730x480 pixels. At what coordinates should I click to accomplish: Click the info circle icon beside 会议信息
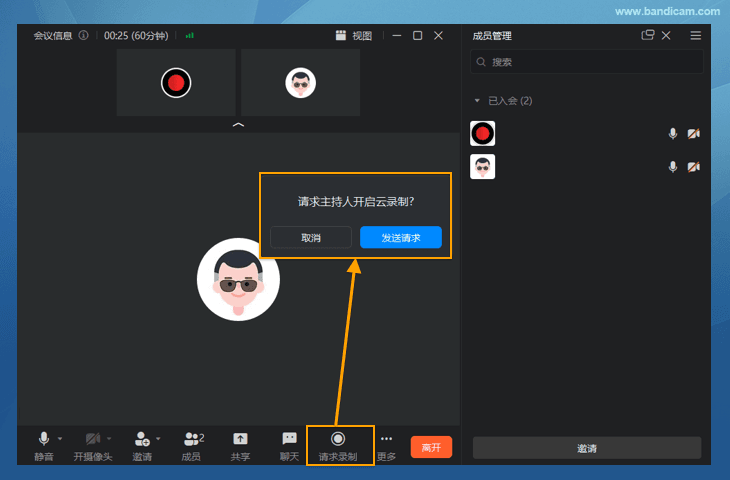point(83,35)
